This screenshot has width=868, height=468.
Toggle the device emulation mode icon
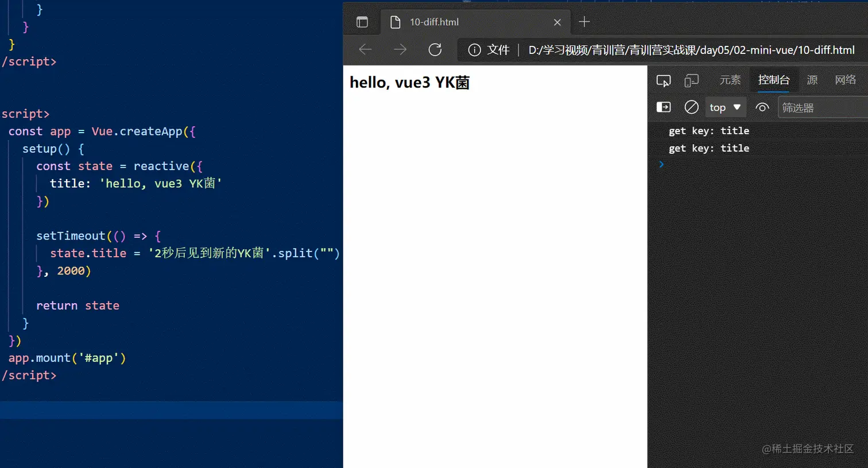[x=691, y=81]
